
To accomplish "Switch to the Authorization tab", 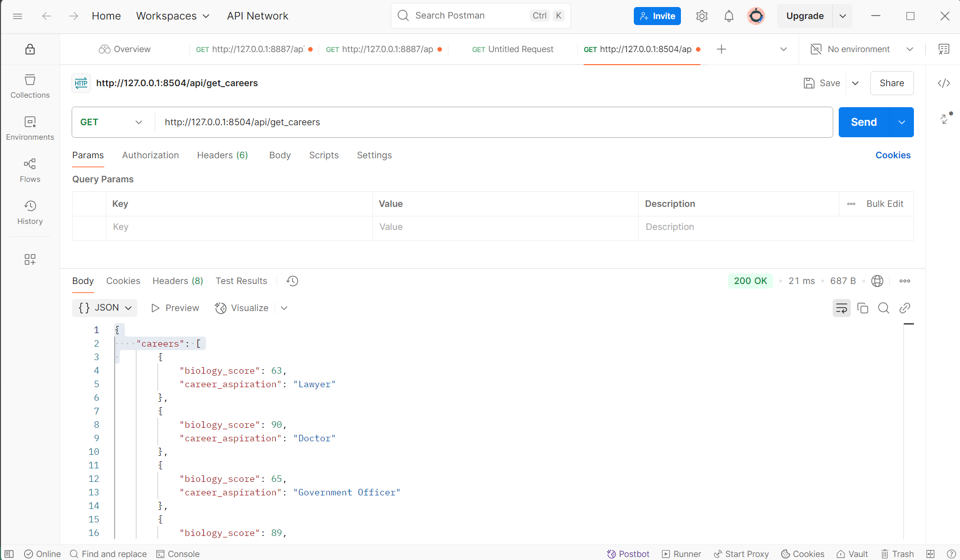I will pos(150,155).
